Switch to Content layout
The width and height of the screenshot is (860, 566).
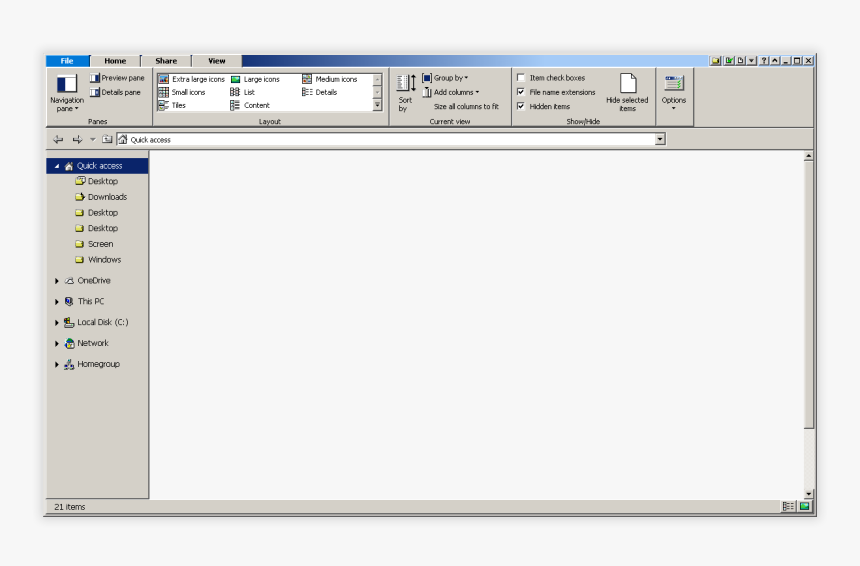click(250, 105)
